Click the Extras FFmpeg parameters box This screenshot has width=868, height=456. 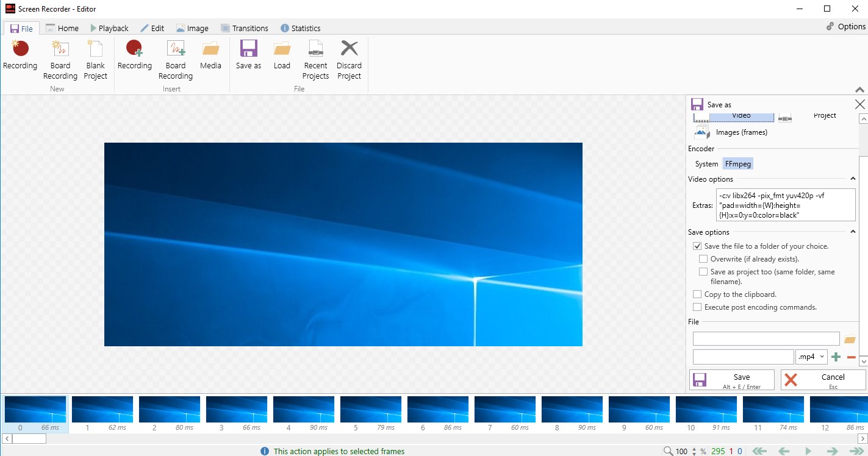click(786, 205)
